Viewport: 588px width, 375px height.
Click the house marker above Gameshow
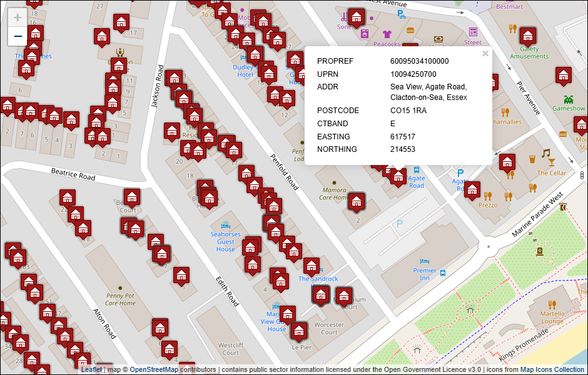coord(564,75)
